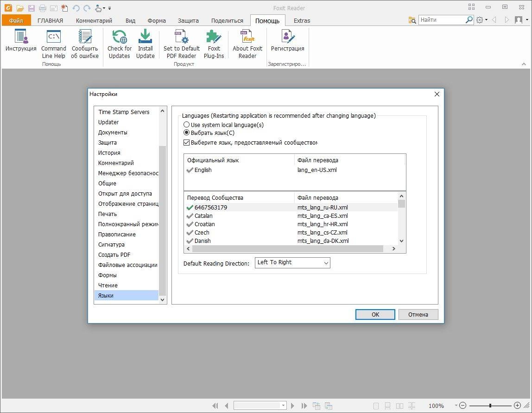
Task: Click the zoom in plus button
Action: pos(518,406)
